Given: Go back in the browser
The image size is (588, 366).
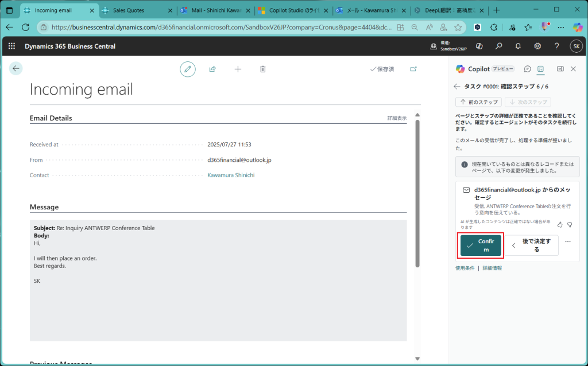Looking at the screenshot, I should [9, 28].
